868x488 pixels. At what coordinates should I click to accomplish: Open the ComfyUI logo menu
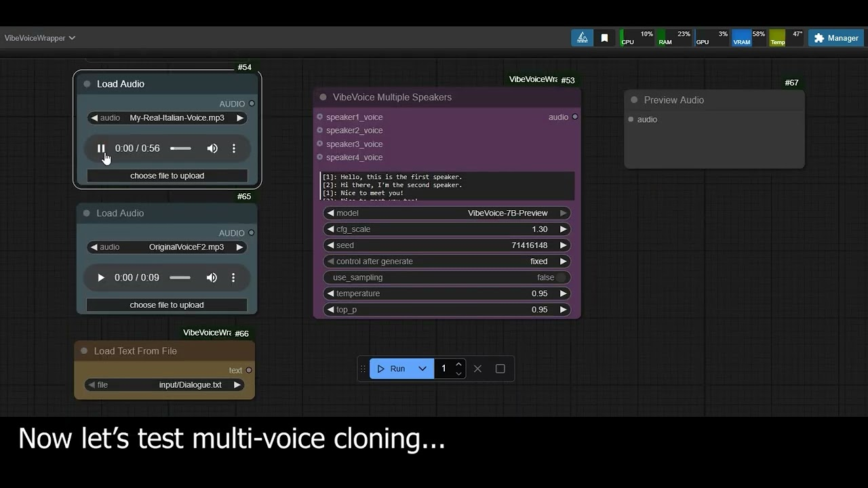(582, 38)
